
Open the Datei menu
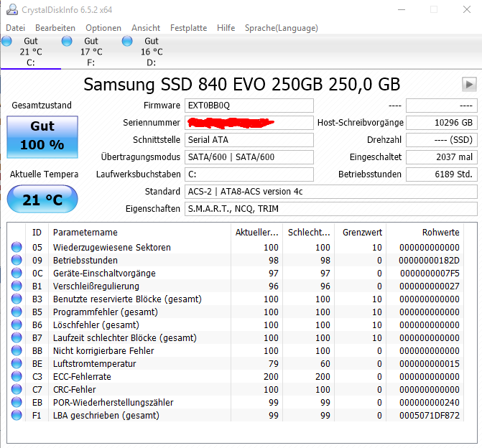(x=15, y=28)
